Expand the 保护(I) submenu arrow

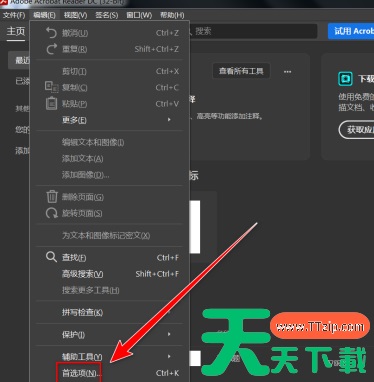[169, 334]
